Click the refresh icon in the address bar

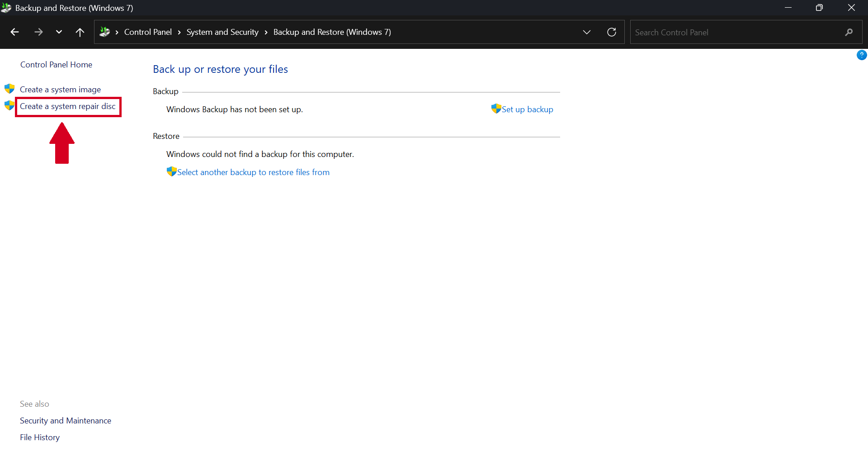[611, 32]
